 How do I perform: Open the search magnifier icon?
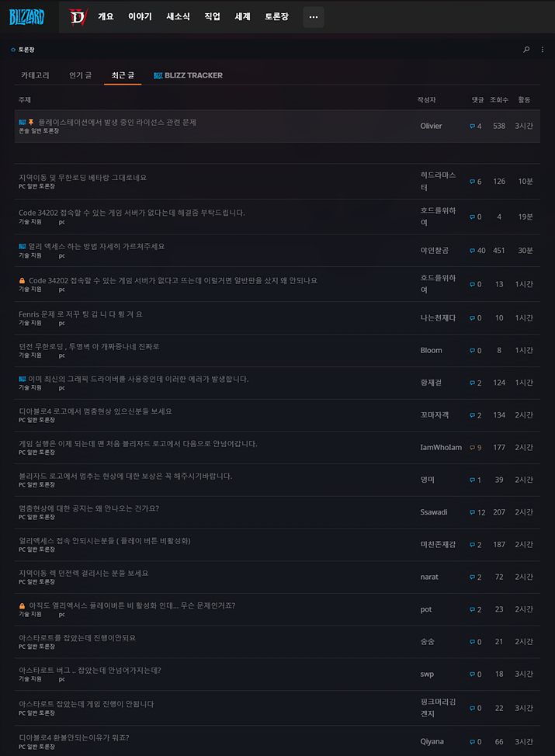(526, 50)
